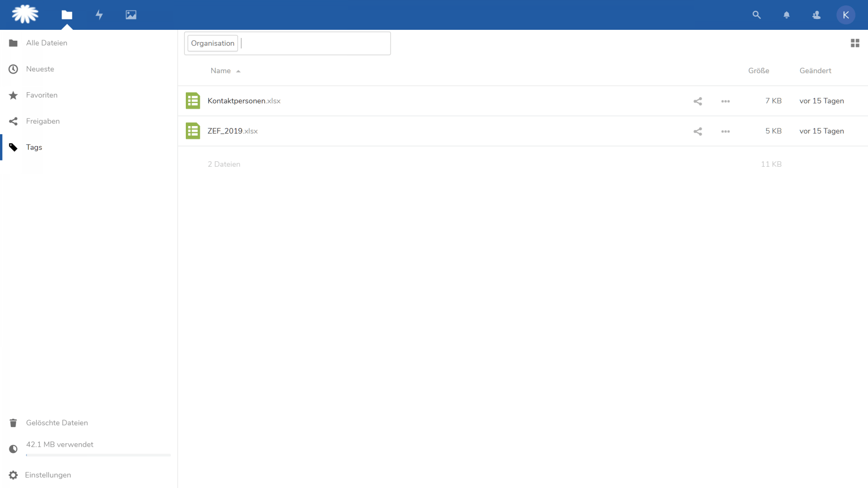Sort by Geändert column
868x488 pixels.
(x=815, y=71)
